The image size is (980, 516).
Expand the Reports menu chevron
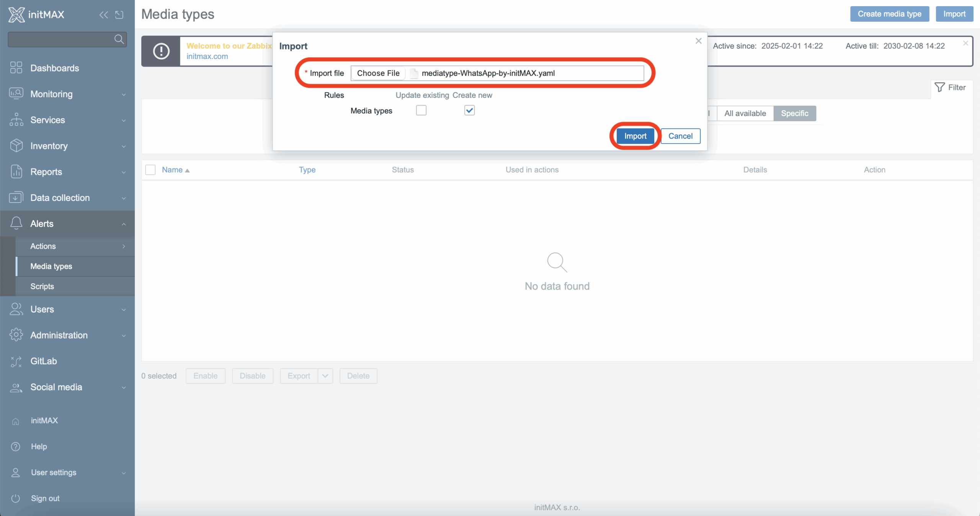124,172
